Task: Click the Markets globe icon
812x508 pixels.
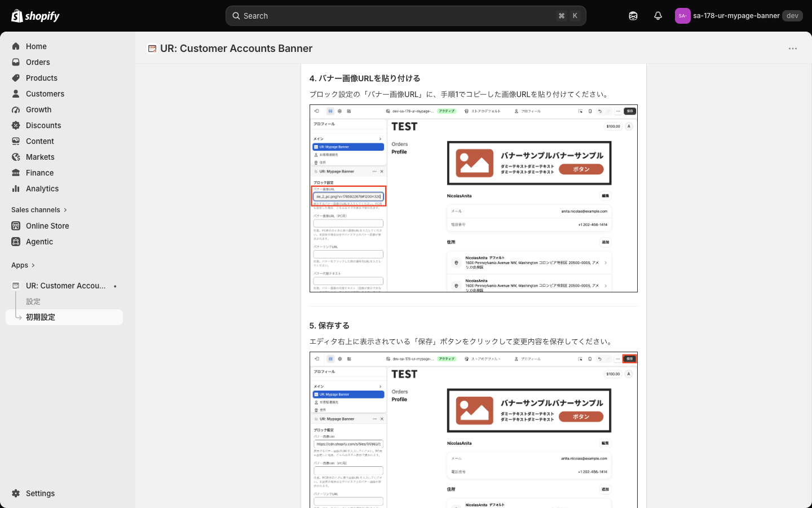Action: 16,157
